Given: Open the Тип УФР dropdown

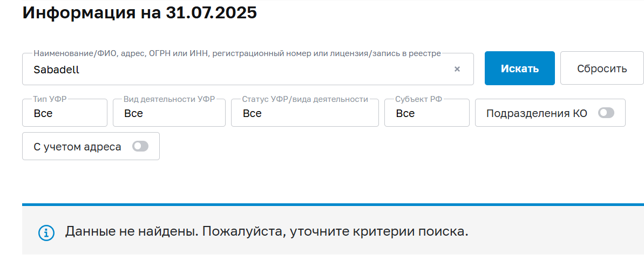Looking at the screenshot, I should click(65, 113).
